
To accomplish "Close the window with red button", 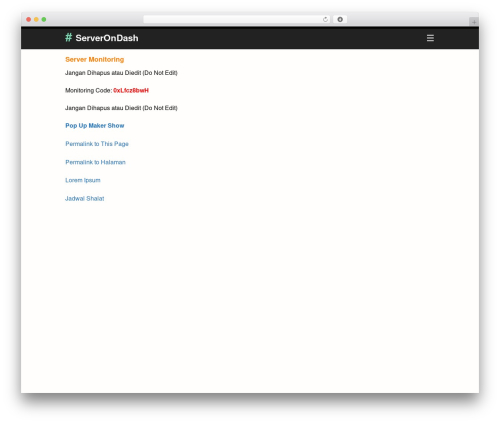I will (29, 19).
